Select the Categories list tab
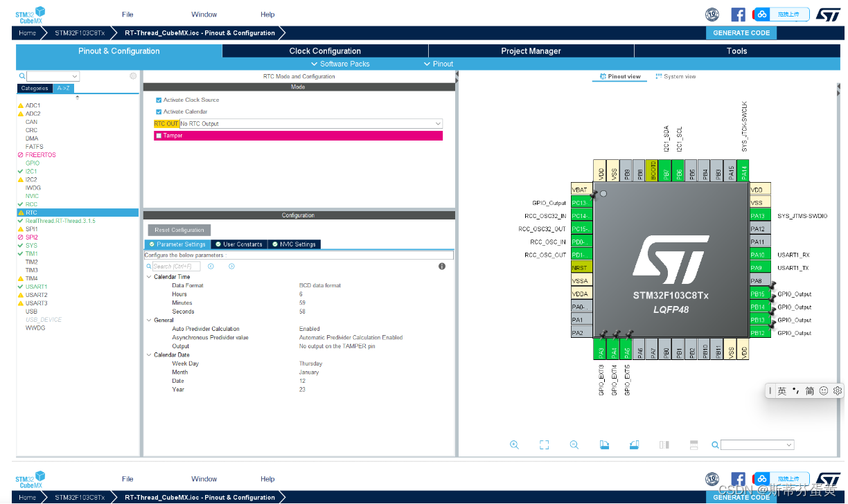 tap(35, 88)
